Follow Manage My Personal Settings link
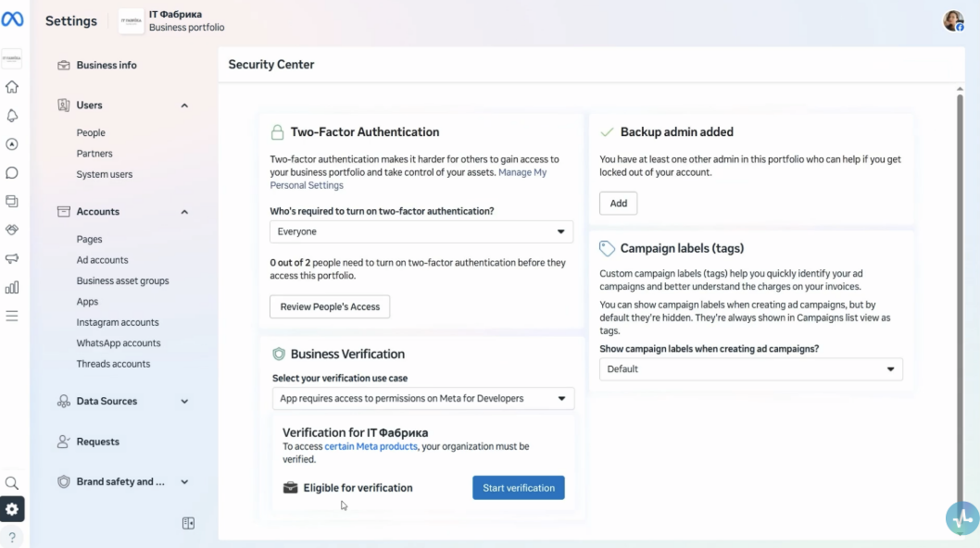The image size is (980, 548). tap(408, 179)
